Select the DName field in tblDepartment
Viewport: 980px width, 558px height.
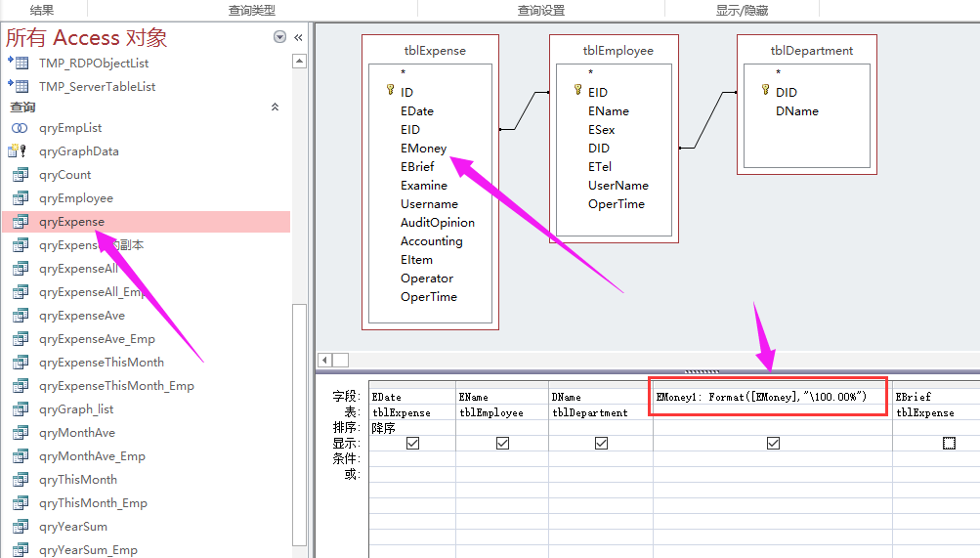pos(797,111)
